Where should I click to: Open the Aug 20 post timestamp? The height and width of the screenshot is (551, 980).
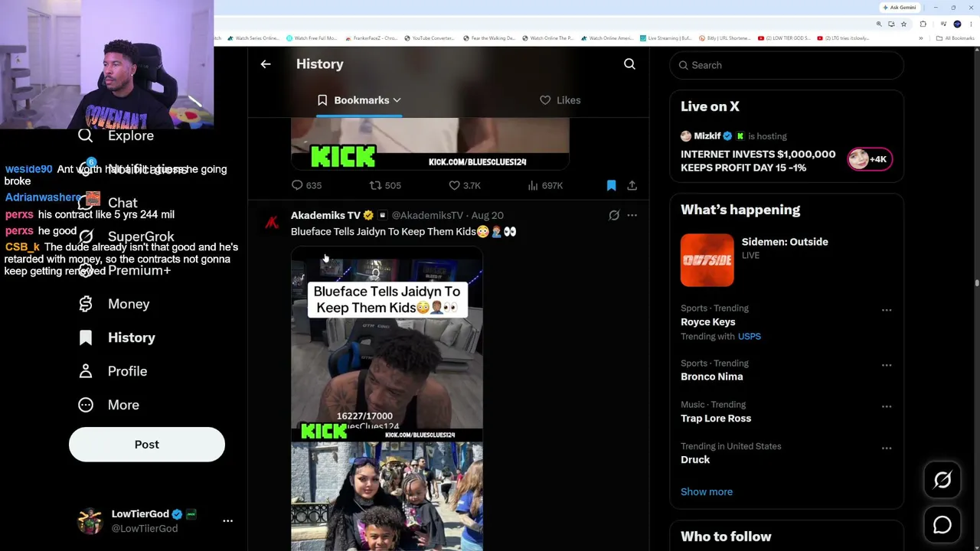pyautogui.click(x=488, y=216)
